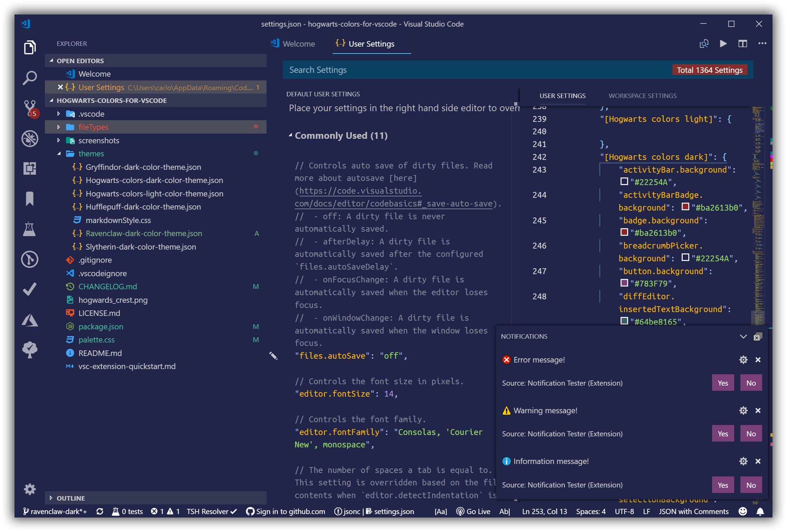Viewport: 787px width, 532px height.
Task: Open Source Control view with badge
Action: point(30,108)
